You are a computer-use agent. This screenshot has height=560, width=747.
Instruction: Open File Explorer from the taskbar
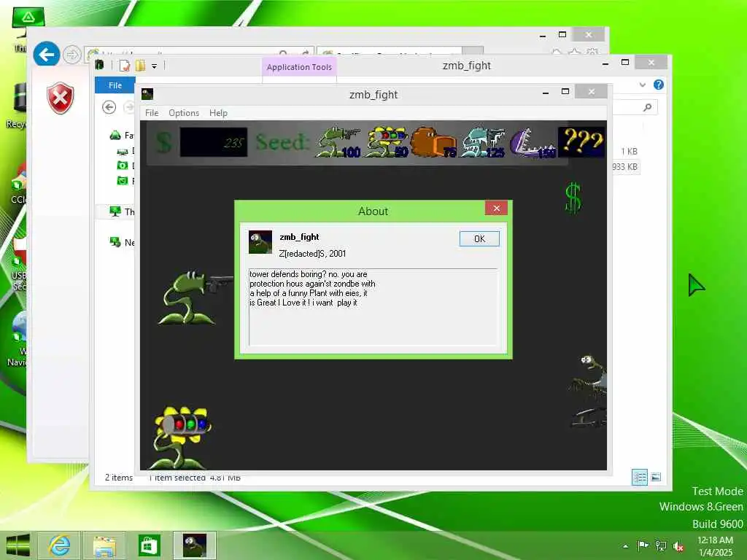pos(104,545)
